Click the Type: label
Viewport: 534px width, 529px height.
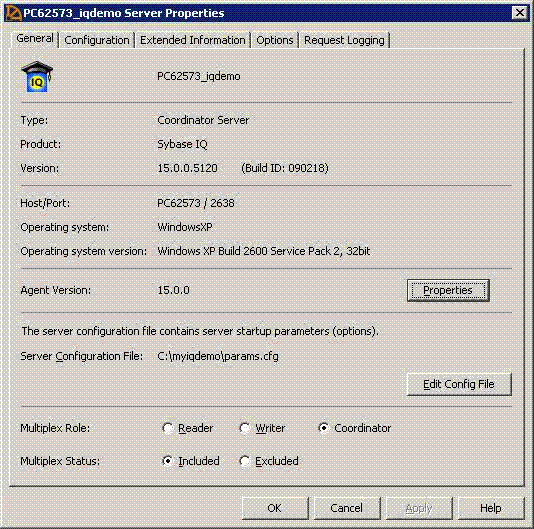point(34,120)
